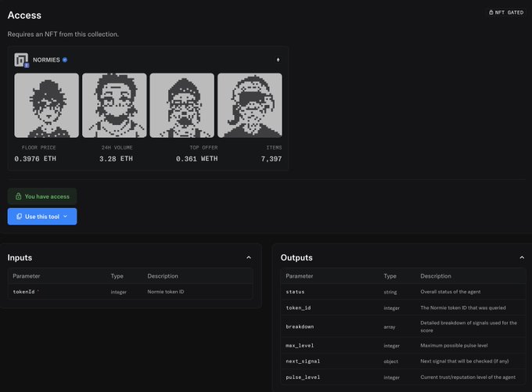Viewport: 532px width, 392px height.
Task: Click the Use this tool button
Action: point(42,217)
